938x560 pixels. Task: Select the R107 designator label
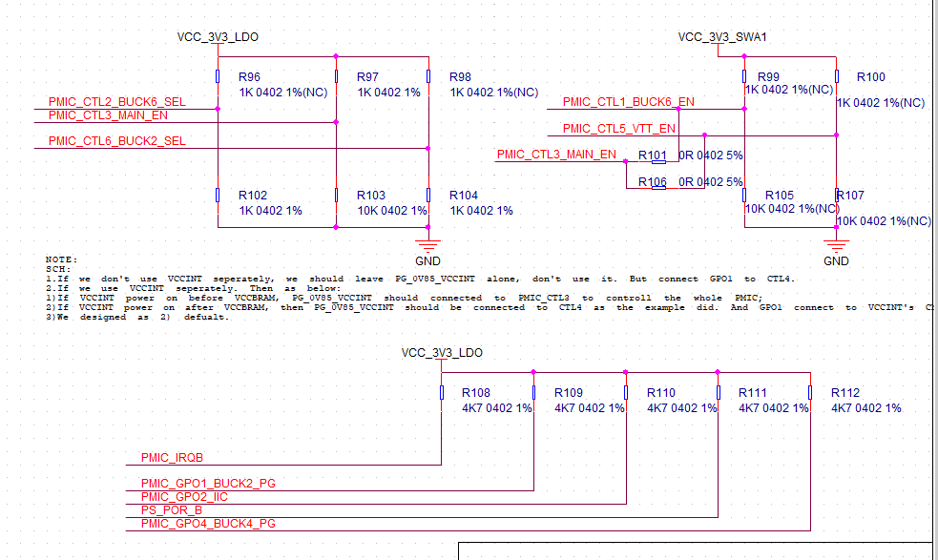click(x=850, y=196)
